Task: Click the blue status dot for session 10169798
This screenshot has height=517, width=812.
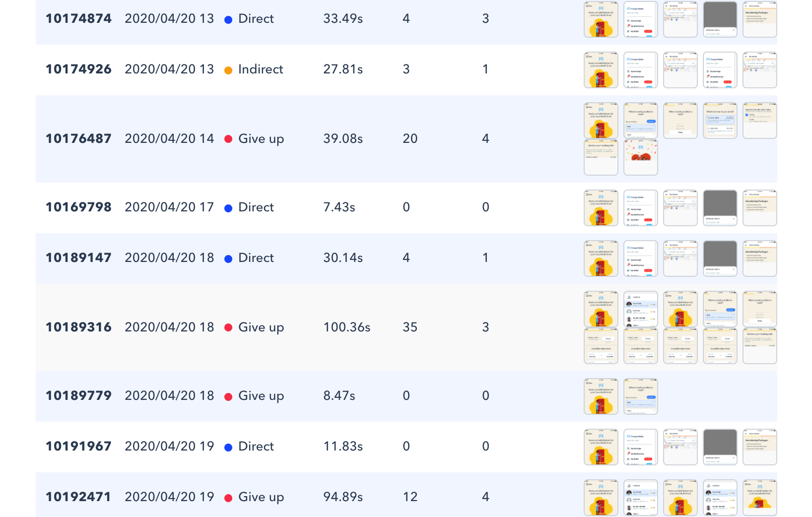Action: pos(228,208)
